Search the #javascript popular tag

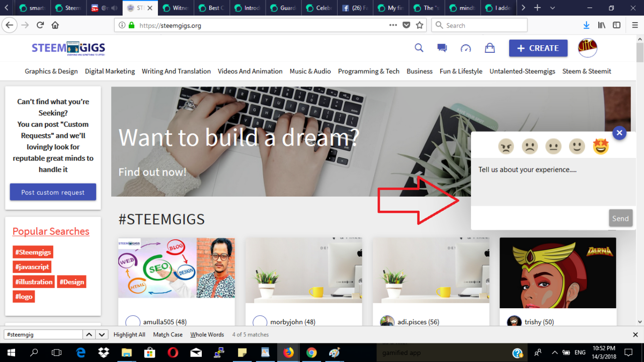tap(32, 267)
